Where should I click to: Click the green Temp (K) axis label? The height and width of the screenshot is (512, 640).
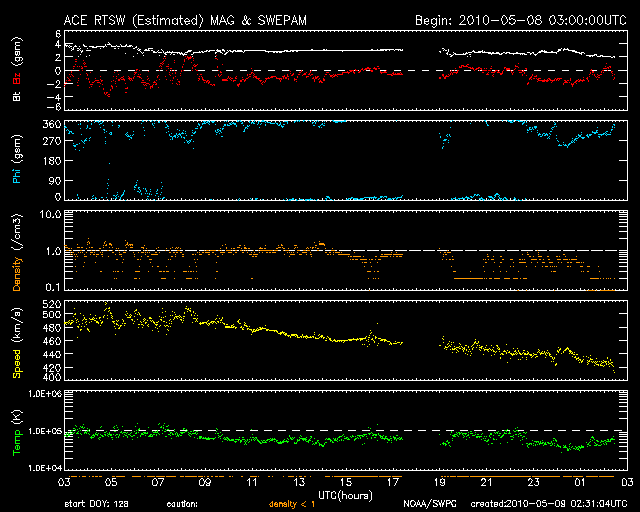[x=17, y=428]
